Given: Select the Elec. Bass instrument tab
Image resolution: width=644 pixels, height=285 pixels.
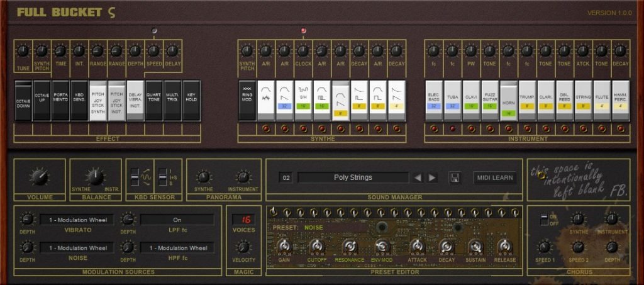Looking at the screenshot, I should (x=434, y=100).
